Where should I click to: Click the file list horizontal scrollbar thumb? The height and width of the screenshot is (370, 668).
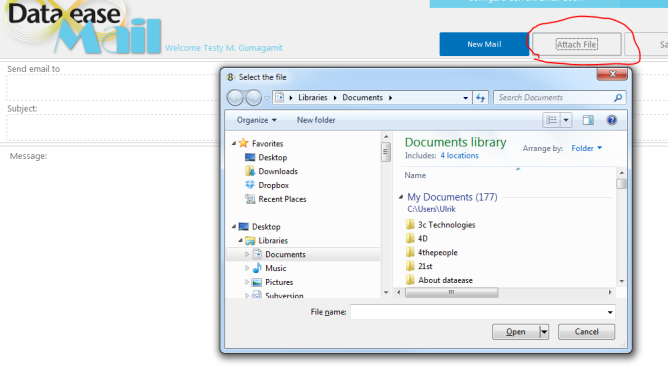pos(452,293)
